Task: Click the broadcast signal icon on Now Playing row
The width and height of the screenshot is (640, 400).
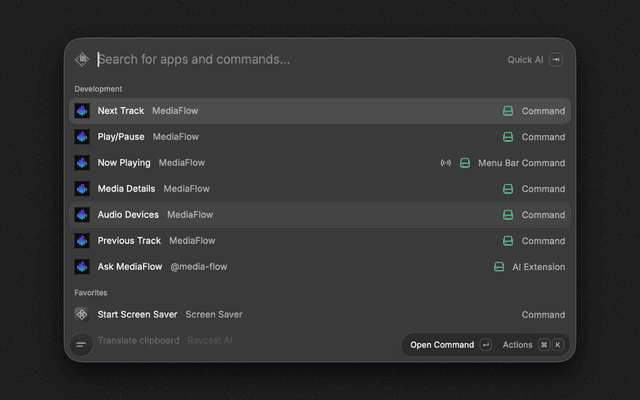Action: (x=446, y=163)
